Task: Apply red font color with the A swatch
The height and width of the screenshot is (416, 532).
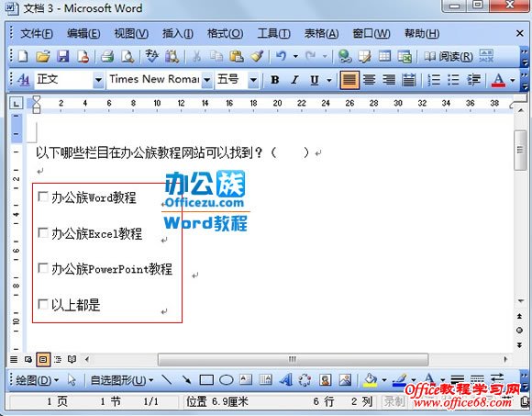Action: (498, 81)
